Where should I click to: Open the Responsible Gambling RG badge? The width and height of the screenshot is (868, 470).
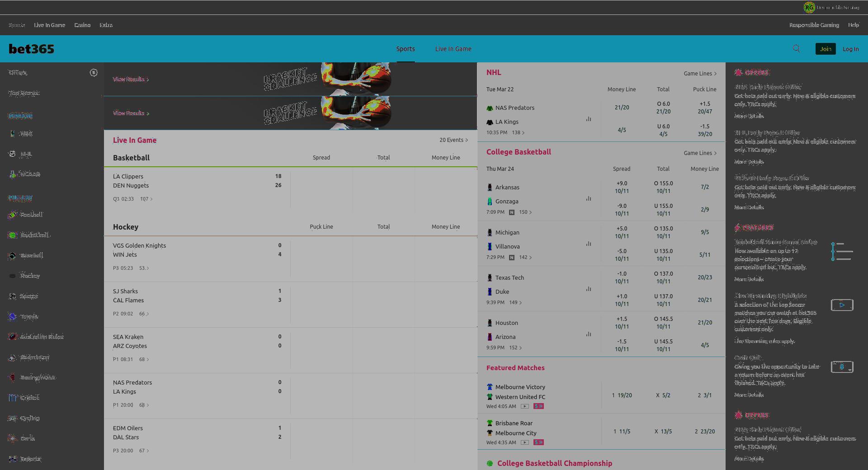click(x=809, y=7)
